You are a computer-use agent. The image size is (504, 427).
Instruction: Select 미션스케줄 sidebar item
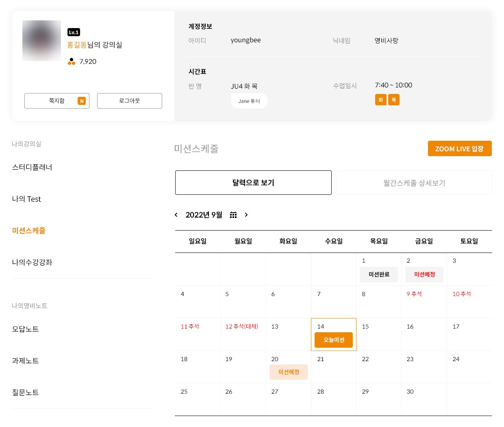(29, 231)
